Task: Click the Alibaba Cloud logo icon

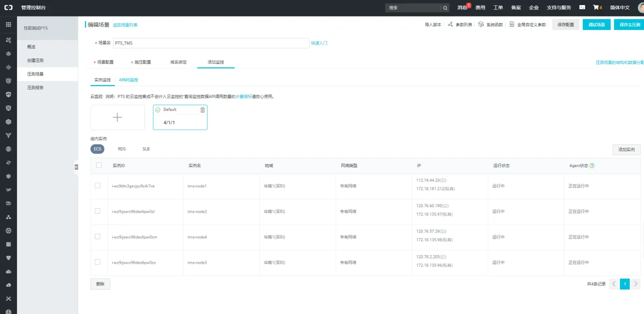Action: [x=8, y=8]
